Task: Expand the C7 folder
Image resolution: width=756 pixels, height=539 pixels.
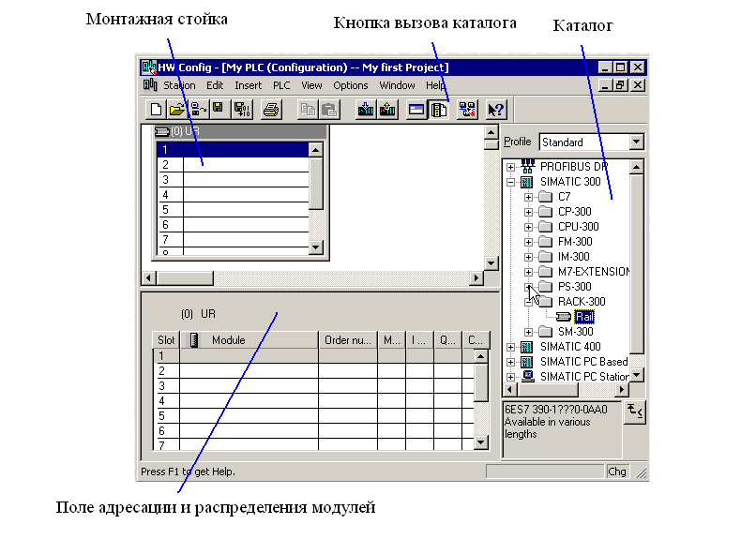Action: [529, 197]
